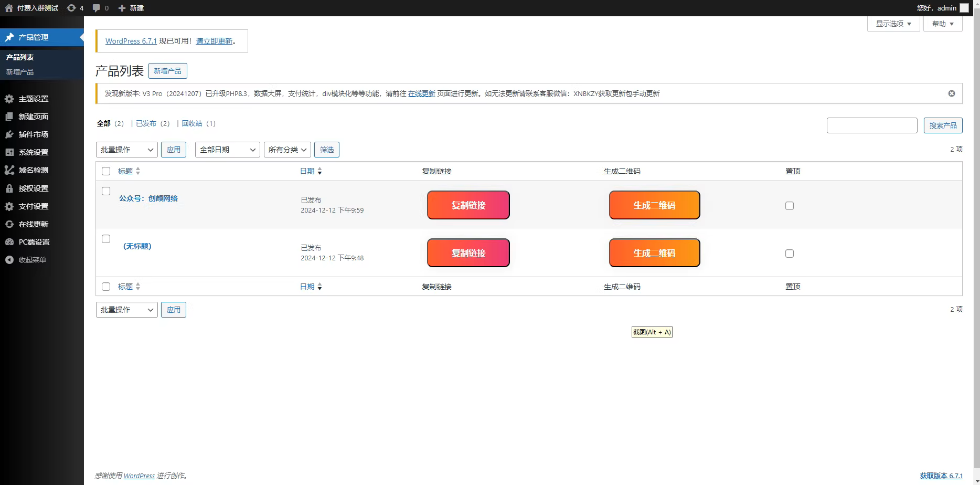980x485 pixels.
Task: Expand the 显示选项 panel
Action: coord(893,24)
